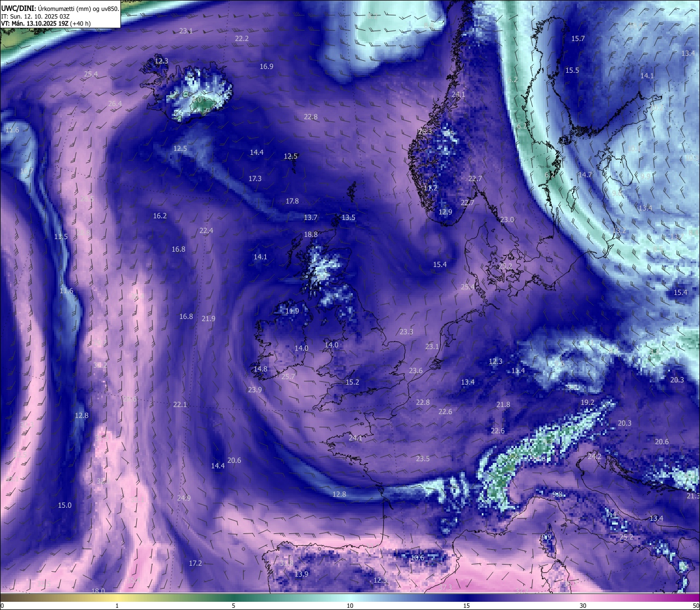Screen dimensions: 700x610
Task: Click the value 16.9 on the map
Action: click(x=266, y=66)
